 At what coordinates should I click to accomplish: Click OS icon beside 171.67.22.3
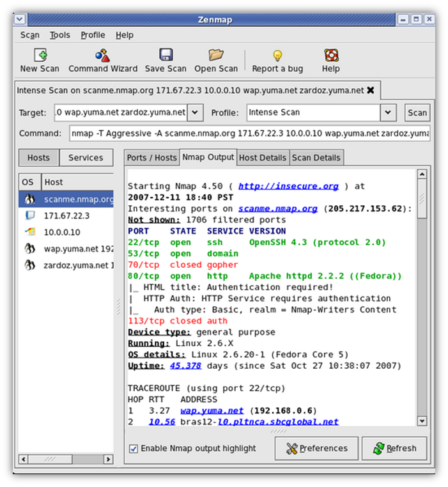(x=30, y=215)
